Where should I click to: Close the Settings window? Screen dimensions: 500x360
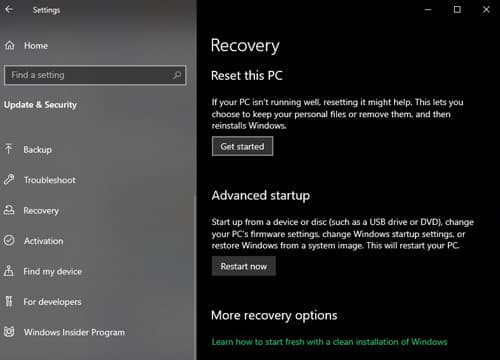(x=486, y=10)
